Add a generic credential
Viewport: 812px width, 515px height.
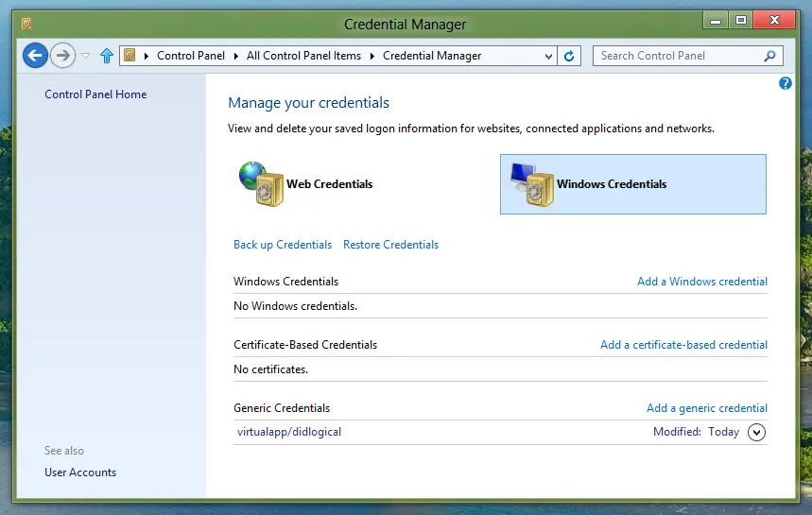tap(707, 408)
